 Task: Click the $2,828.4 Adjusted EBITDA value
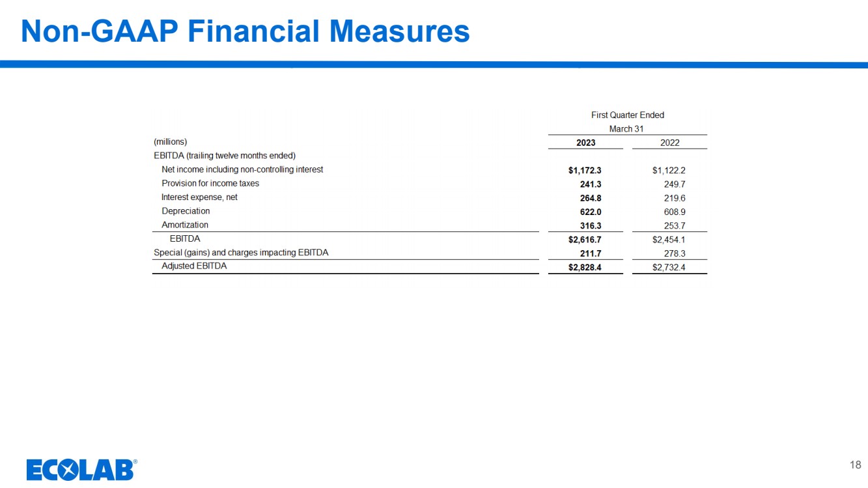585,267
